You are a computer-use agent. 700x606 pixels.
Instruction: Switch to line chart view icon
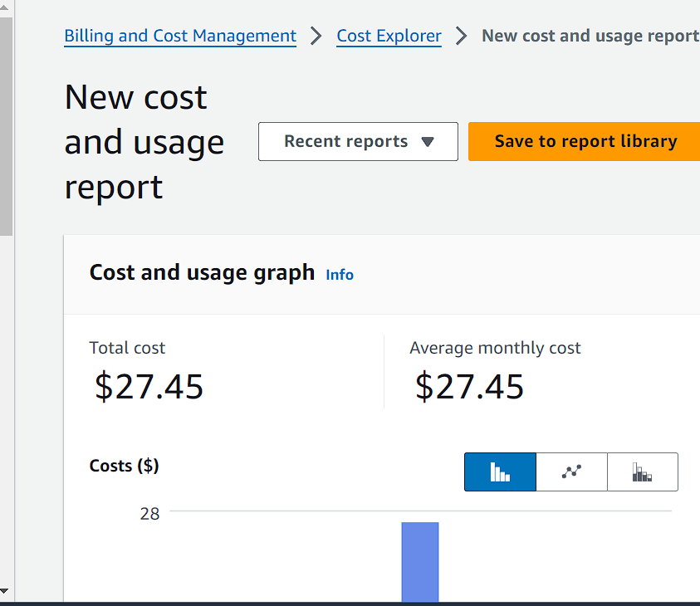571,472
